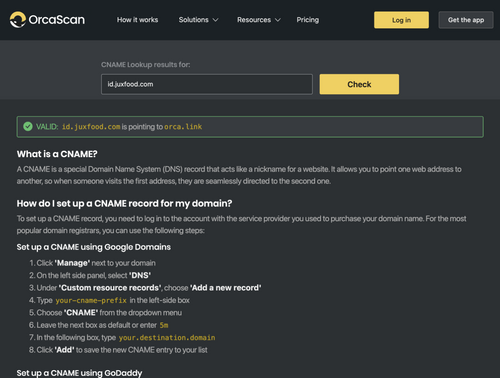Click the What is a CNAME? heading
500x378 pixels.
point(57,154)
